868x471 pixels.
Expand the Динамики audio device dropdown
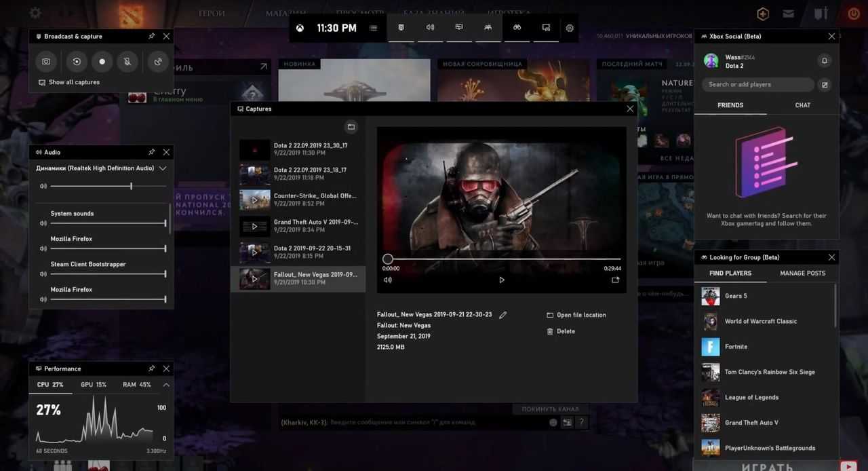click(163, 168)
